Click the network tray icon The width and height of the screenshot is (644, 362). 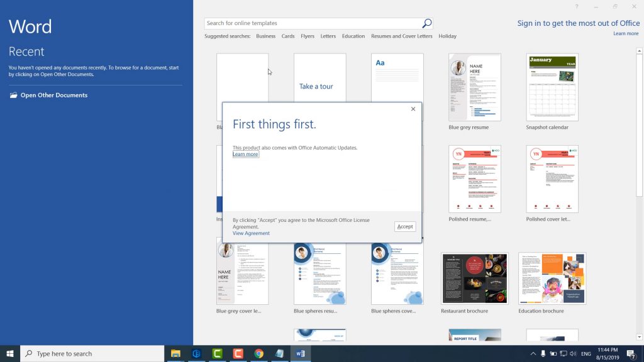563,354
